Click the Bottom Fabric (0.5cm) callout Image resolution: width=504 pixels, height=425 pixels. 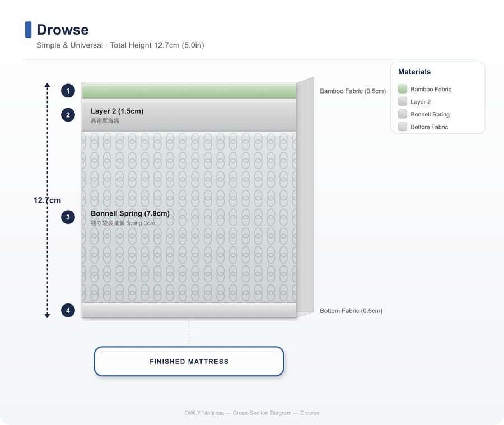click(x=351, y=311)
